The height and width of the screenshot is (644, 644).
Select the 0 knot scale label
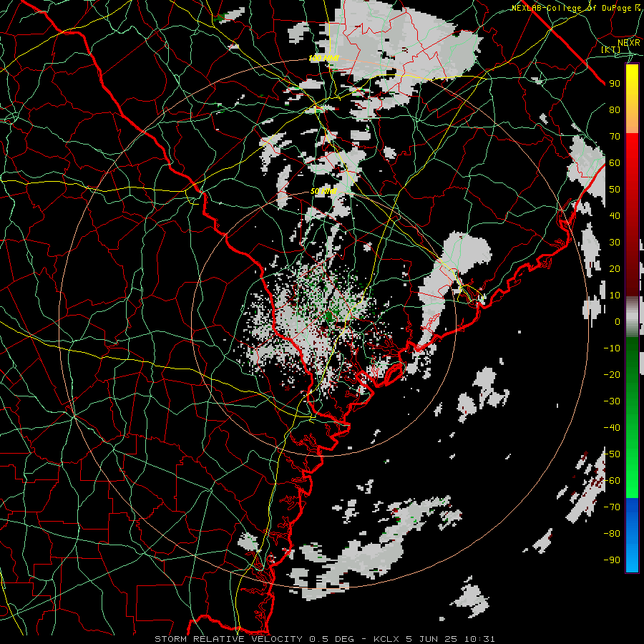point(618,322)
